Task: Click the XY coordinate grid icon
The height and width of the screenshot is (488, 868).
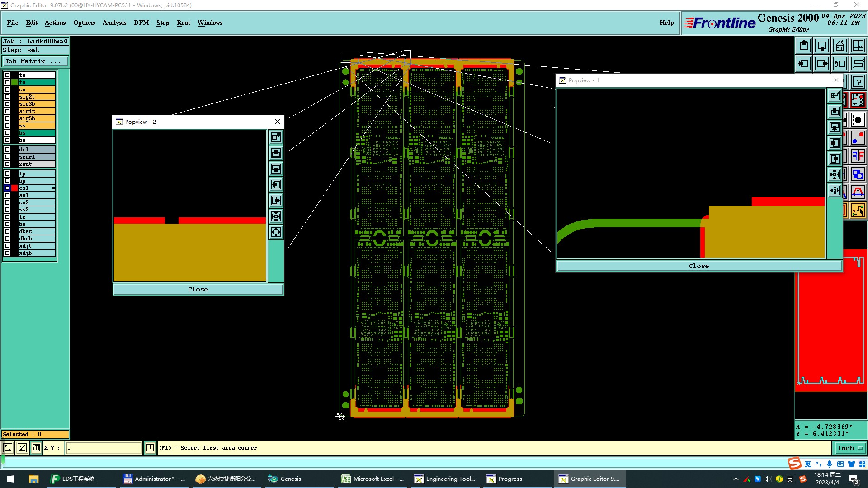Action: click(x=858, y=46)
